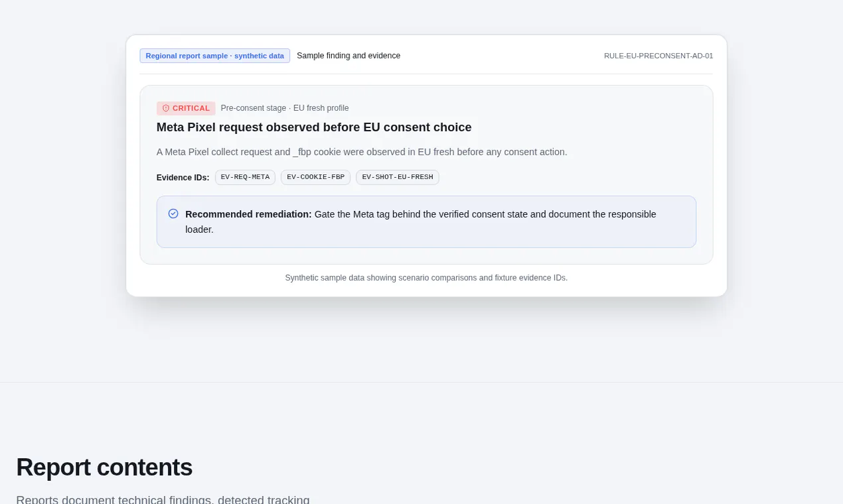Click the finding description mentioning _fbp cookie

coord(362,152)
